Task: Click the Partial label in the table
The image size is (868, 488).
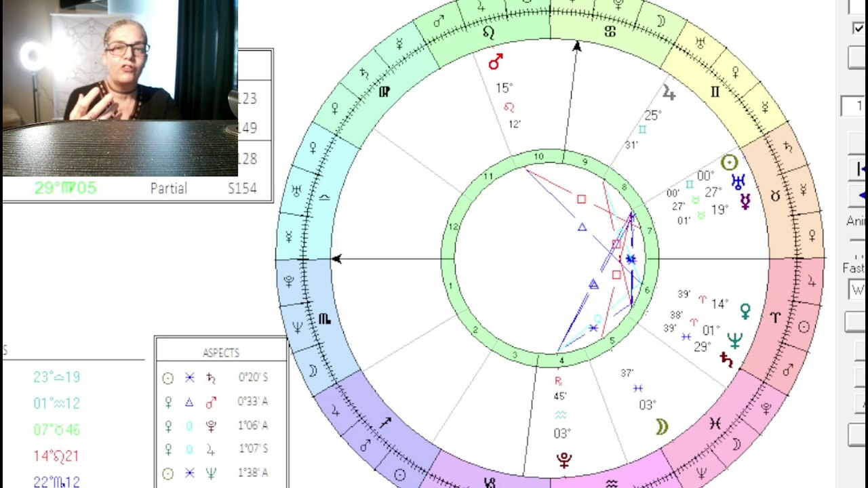Action: [x=168, y=188]
